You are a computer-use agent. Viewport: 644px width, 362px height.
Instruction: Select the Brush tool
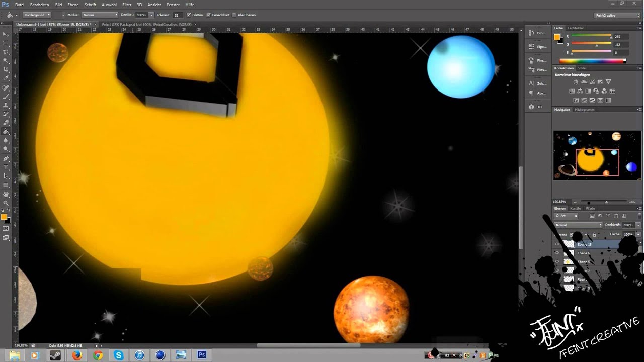click(x=6, y=96)
